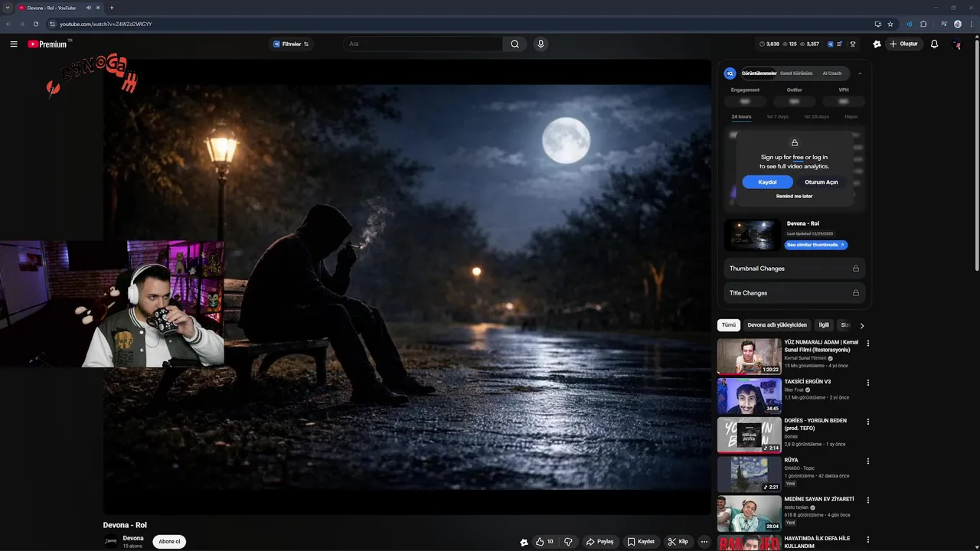Click the search magnifier button

[x=514, y=44]
